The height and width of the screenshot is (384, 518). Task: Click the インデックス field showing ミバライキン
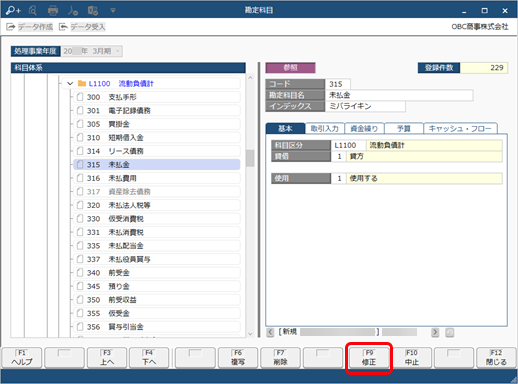(x=365, y=106)
